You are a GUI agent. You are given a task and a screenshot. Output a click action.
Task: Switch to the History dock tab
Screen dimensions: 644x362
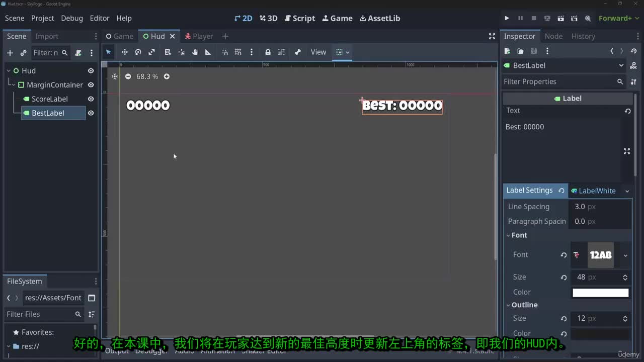pos(583,36)
